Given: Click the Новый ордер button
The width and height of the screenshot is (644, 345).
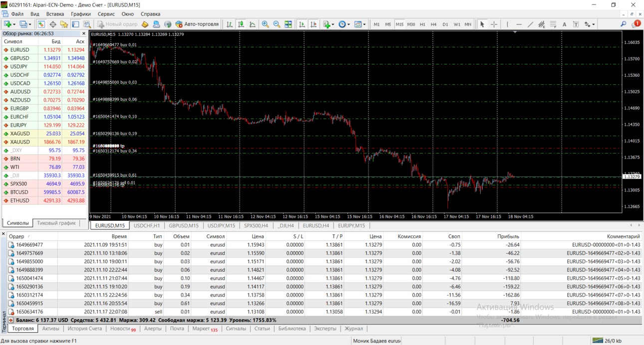Looking at the screenshot, I should coord(117,24).
